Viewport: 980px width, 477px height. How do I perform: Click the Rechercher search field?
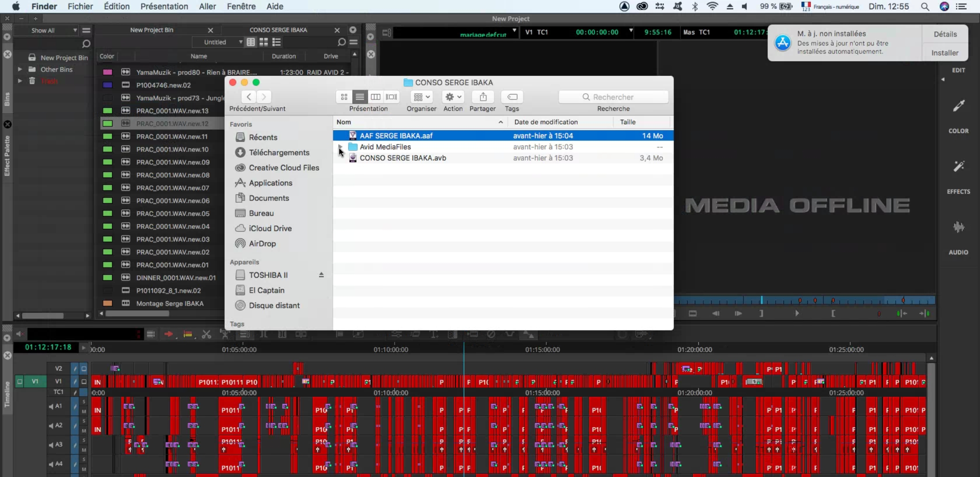tap(613, 97)
